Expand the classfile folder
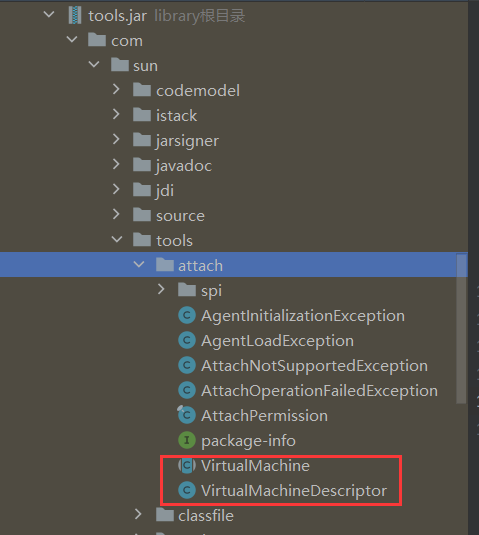The width and height of the screenshot is (479, 535). [138, 514]
